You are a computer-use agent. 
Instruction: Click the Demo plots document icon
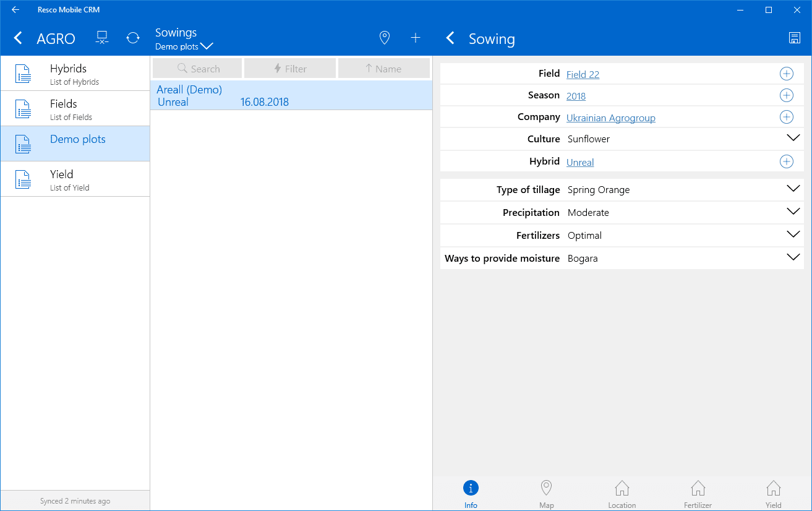23,144
